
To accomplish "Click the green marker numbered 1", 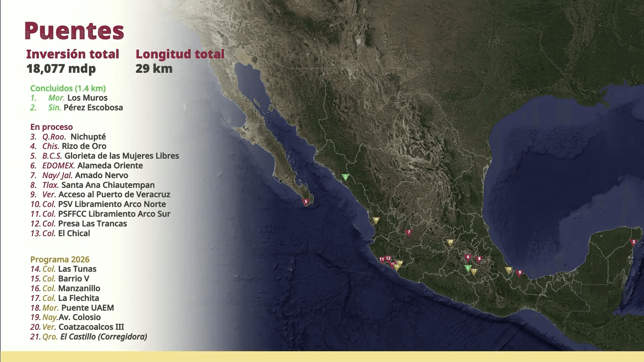I will point(468,268).
